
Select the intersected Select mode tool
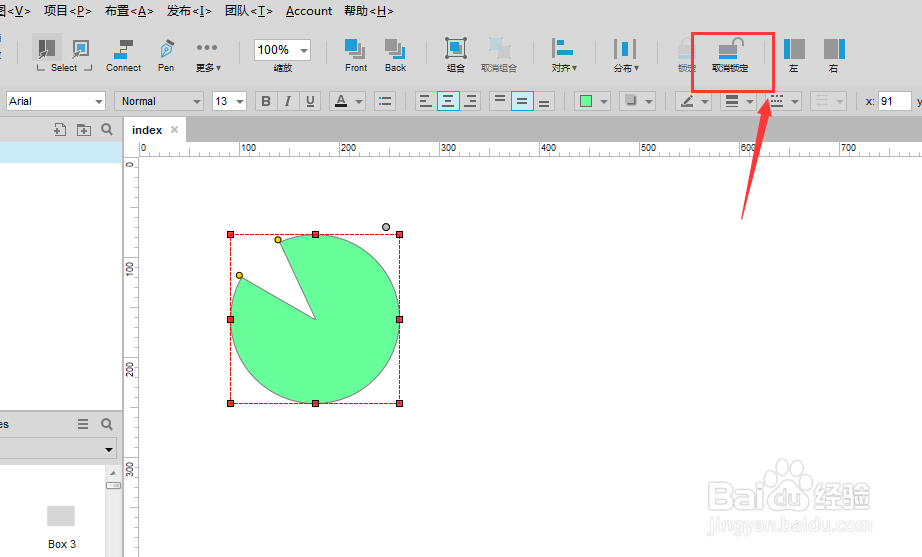click(x=46, y=49)
